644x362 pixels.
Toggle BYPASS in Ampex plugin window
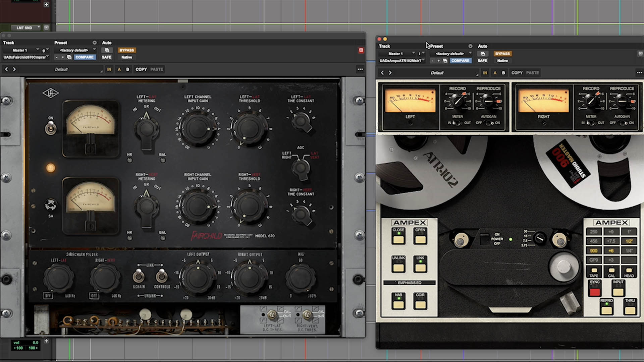tap(502, 54)
